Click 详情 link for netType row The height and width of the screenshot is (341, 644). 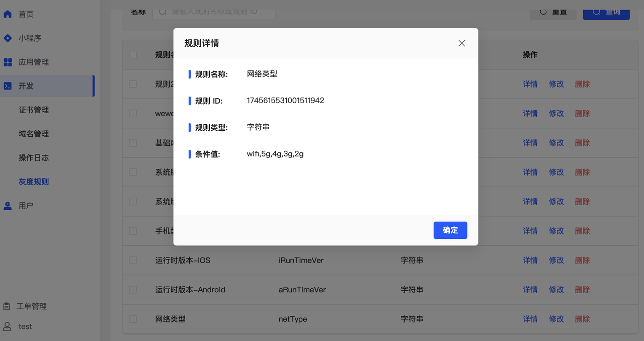(530, 319)
